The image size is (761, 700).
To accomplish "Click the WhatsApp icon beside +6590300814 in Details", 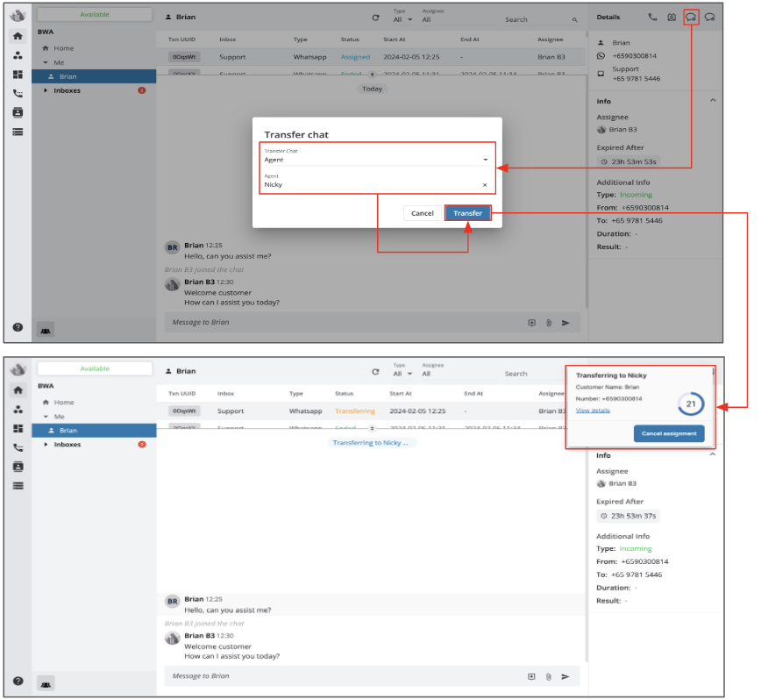I will coord(601,56).
